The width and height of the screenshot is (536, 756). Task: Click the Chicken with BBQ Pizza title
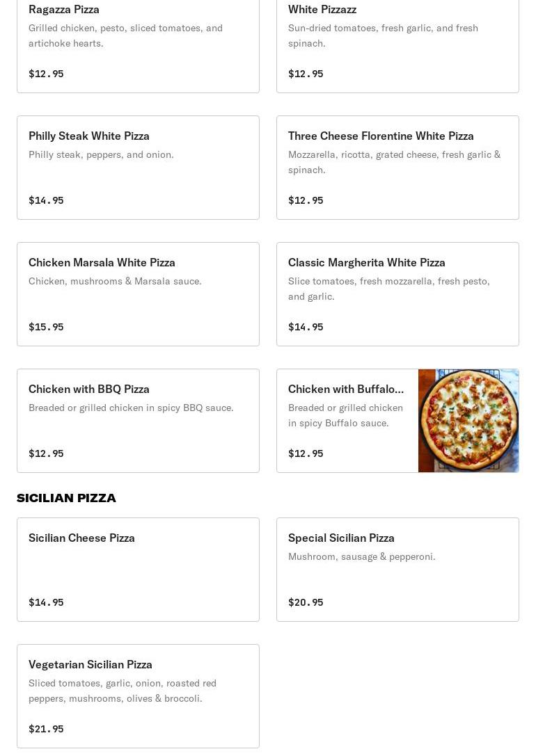pyautogui.click(x=89, y=389)
